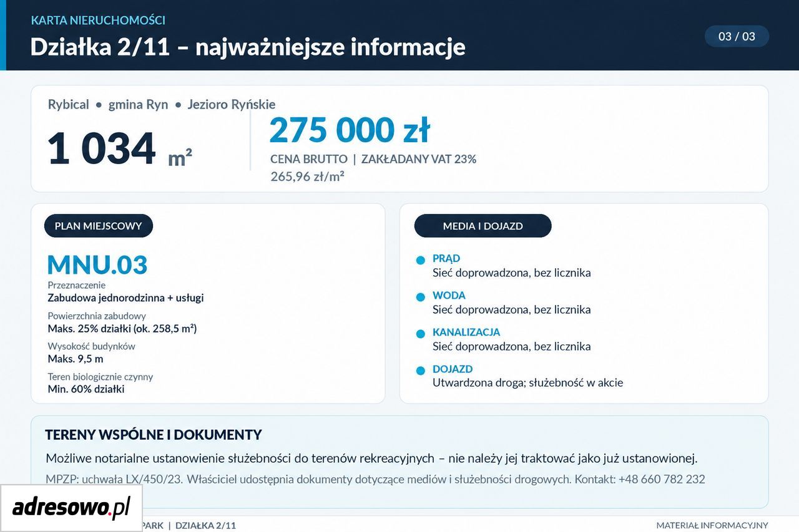Click the blue bullet next to DOJAZD
Screen dimensions: 799x532
(421, 370)
